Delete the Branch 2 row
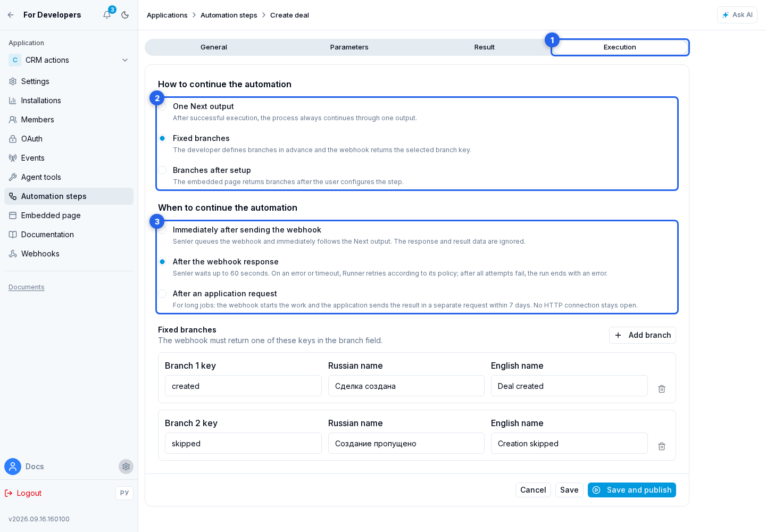Viewport: 766px width, 532px height. pyautogui.click(x=662, y=446)
